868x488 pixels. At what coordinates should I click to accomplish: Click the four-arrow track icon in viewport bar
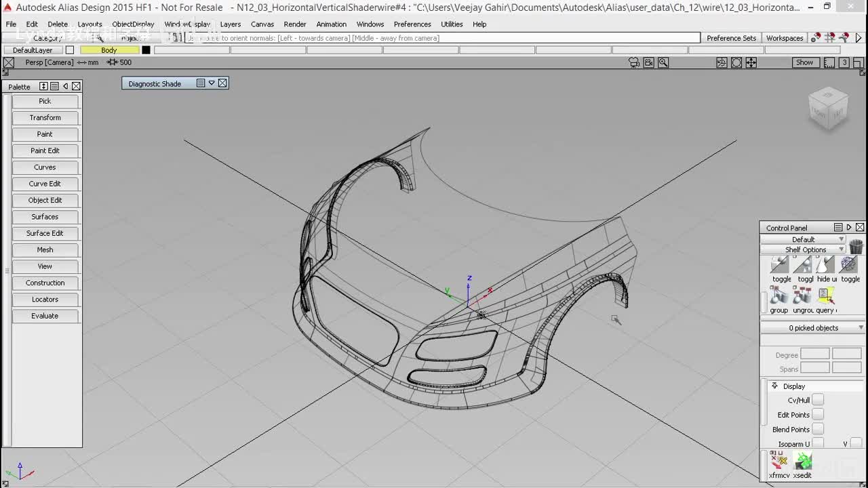[x=751, y=62]
